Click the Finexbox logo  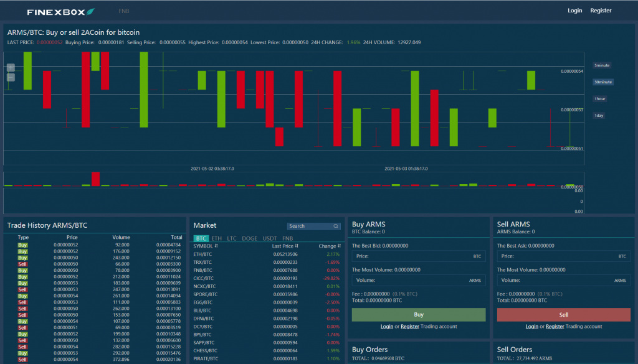pyautogui.click(x=60, y=12)
